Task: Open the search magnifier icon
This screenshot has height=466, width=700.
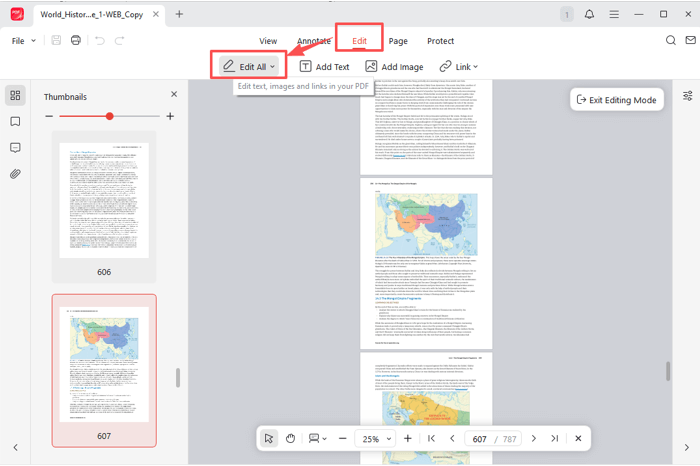Action: (671, 40)
